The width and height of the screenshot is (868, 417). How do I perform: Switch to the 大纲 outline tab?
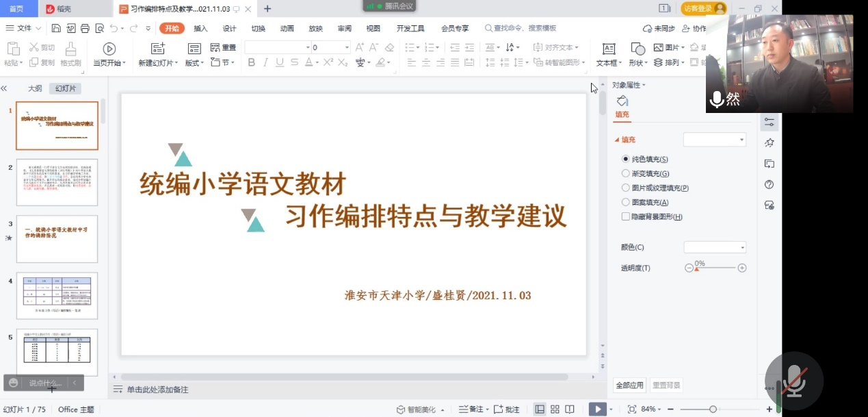(35, 88)
